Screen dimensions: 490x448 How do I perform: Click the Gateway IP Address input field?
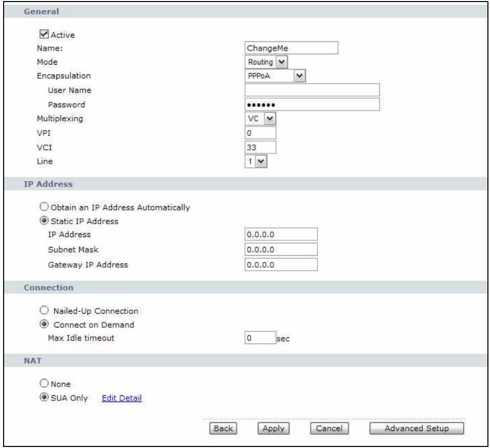[x=281, y=265]
